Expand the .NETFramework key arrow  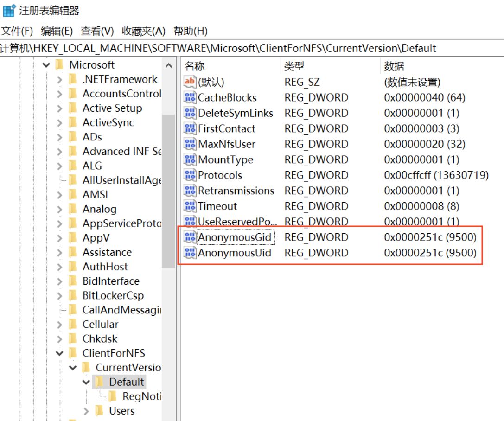coord(59,80)
